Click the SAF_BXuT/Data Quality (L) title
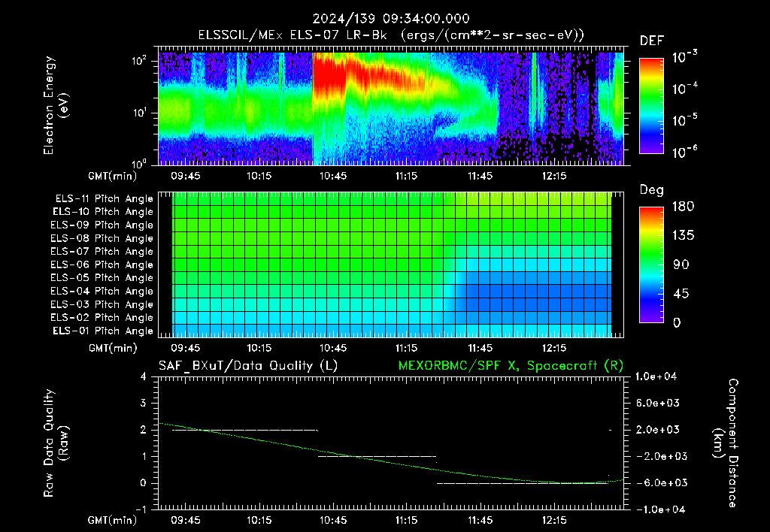770x532 pixels. 248,366
